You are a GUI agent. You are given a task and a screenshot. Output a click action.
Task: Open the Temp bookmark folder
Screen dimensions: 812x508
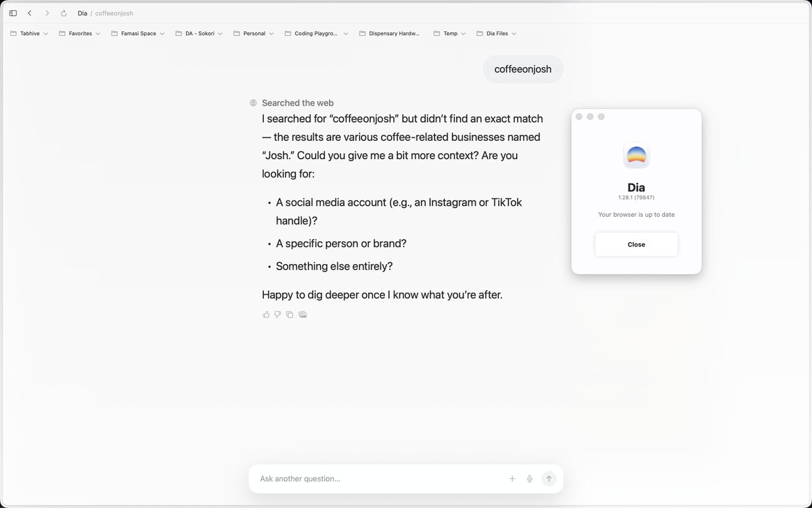(x=449, y=33)
